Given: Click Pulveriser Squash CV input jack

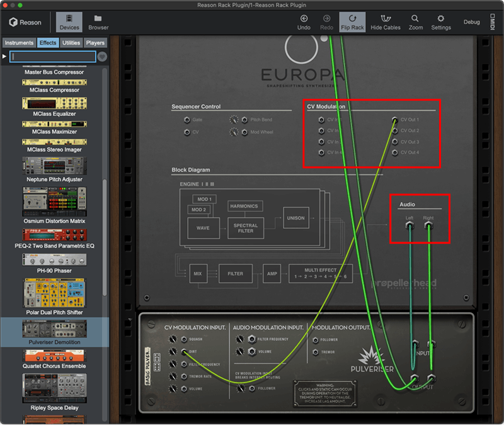Looking at the screenshot, I should (x=184, y=339).
